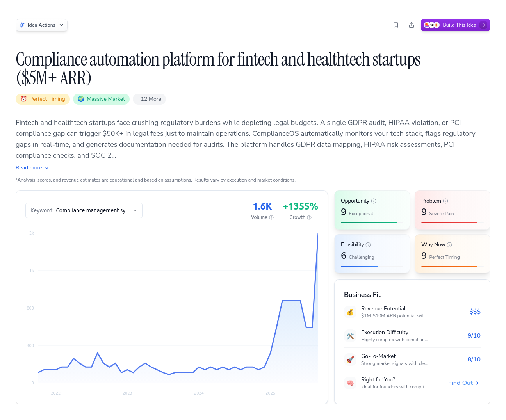The image size is (506, 420).
Task: Click the tools icon for Execution Difficulty
Action: pos(350,336)
